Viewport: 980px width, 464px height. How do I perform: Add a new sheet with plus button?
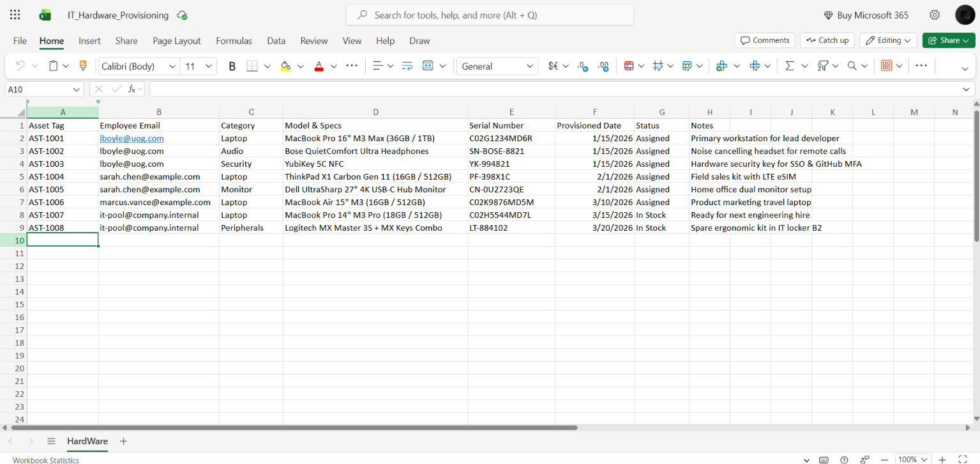tap(124, 441)
